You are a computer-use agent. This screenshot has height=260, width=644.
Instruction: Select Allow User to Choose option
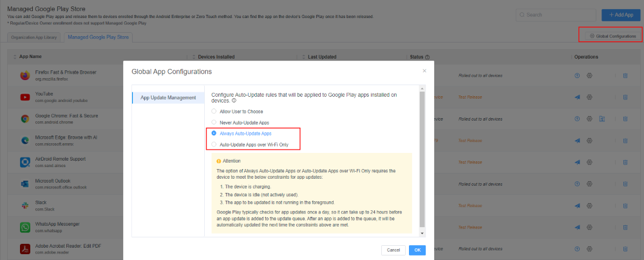(x=214, y=111)
